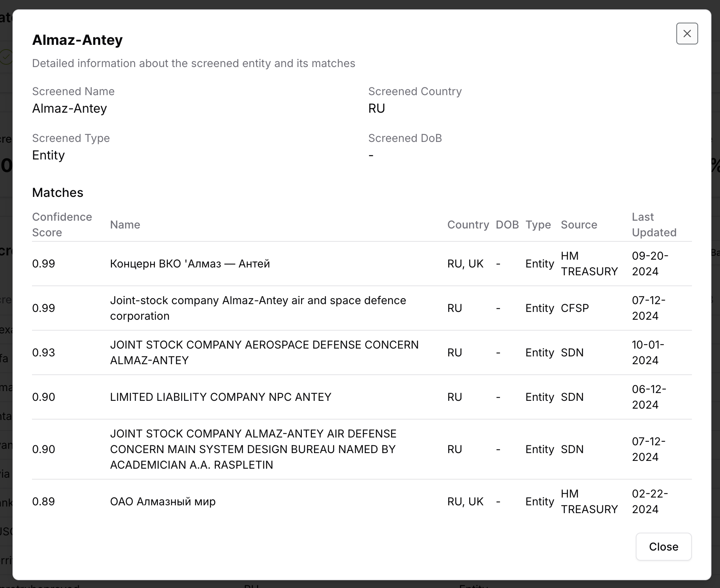Select JOINT STOCK COMPANY AEROSPACE DEFENSE CONCERN row

[x=362, y=352]
